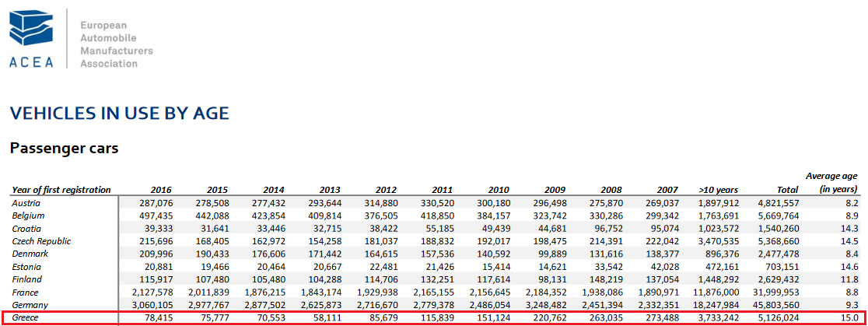
Task: Click the ACEA logo icon
Action: 32,37
